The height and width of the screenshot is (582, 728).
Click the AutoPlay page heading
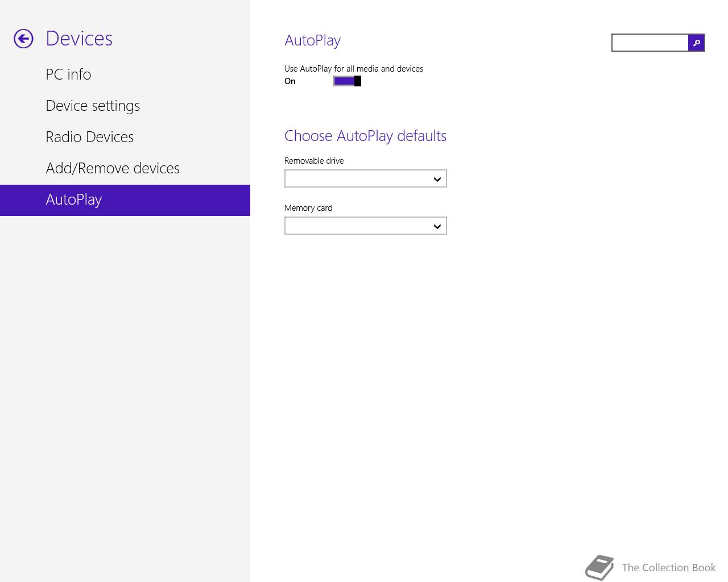coord(312,40)
